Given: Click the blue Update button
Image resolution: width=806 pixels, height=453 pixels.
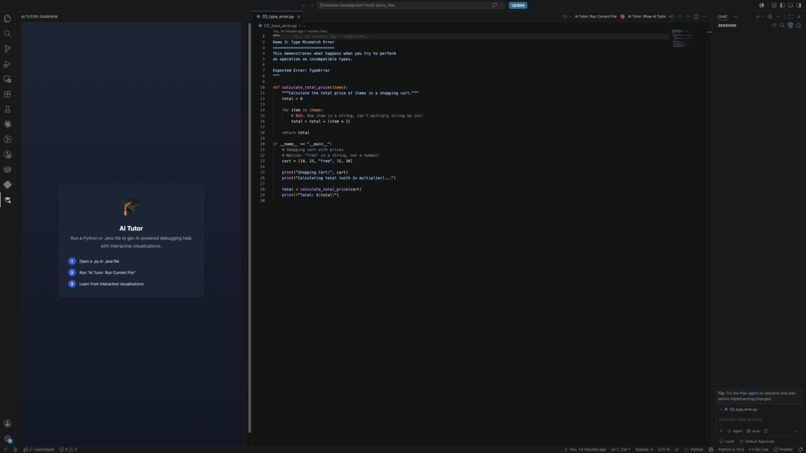Looking at the screenshot, I should [x=518, y=5].
